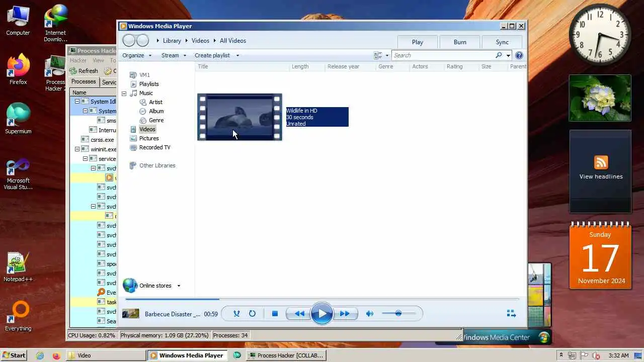Click Library in the breadcrumb
The image size is (644, 362).
click(172, 41)
